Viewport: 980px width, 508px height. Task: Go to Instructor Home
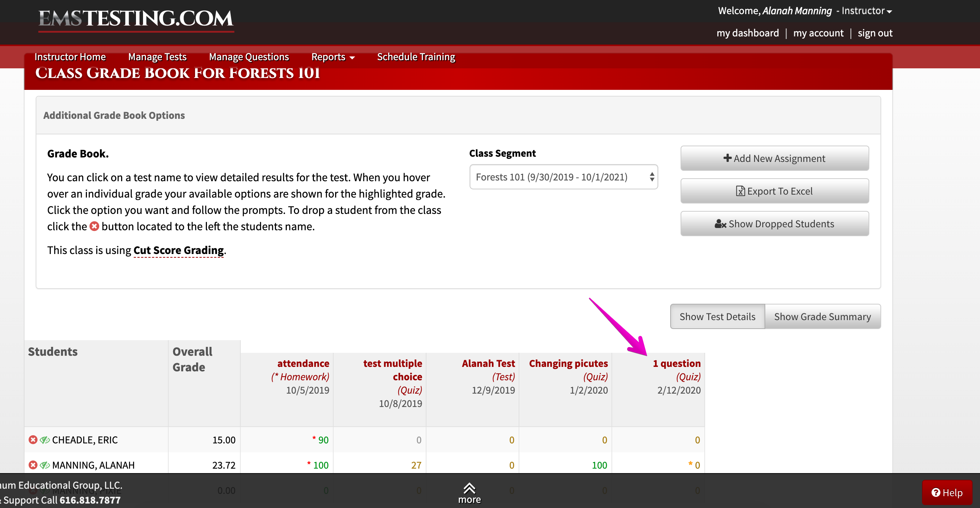[70, 57]
